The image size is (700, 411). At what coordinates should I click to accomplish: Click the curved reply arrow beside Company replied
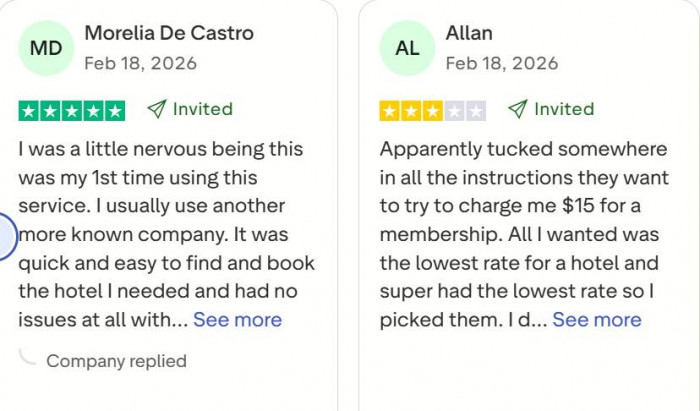29,357
